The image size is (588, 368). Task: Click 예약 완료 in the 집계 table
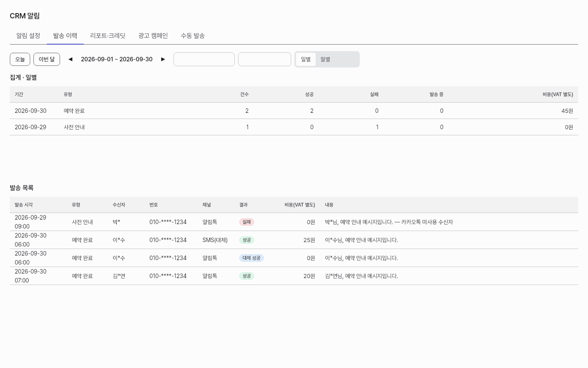(74, 111)
